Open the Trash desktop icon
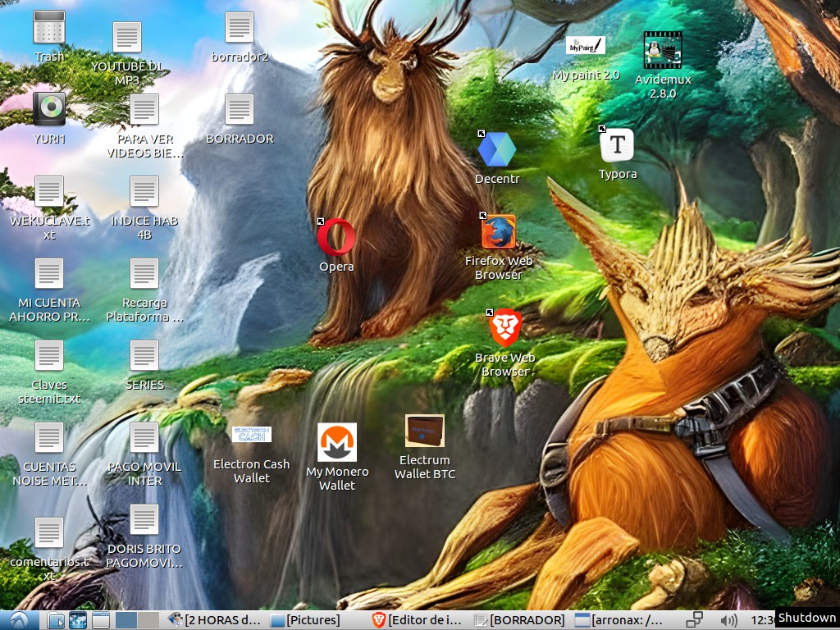Screen dimensions: 840x630 pos(48,28)
